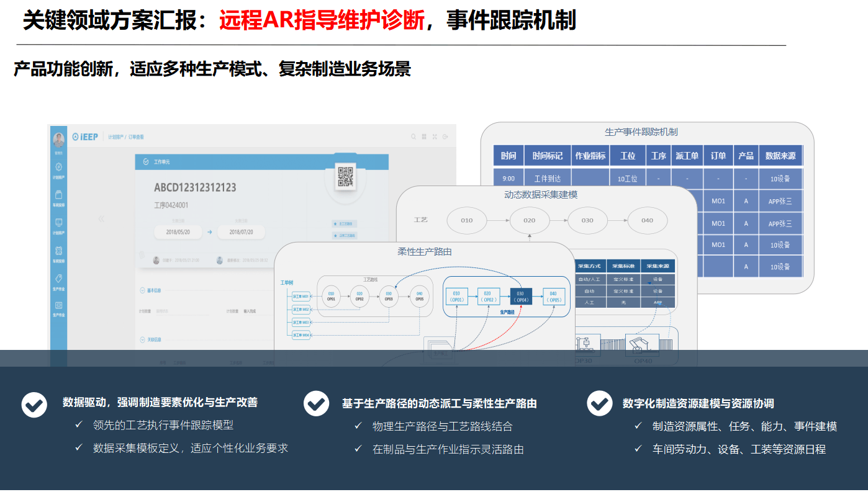The height and width of the screenshot is (492, 868).
Task: Select 派工单 M03 in the work order tree
Action: [301, 323]
